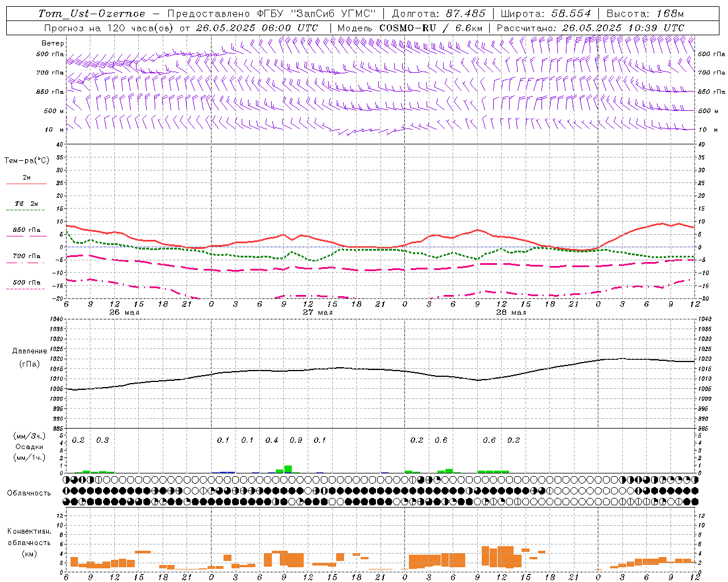Click the (мм/1ч.) units label

(30, 458)
